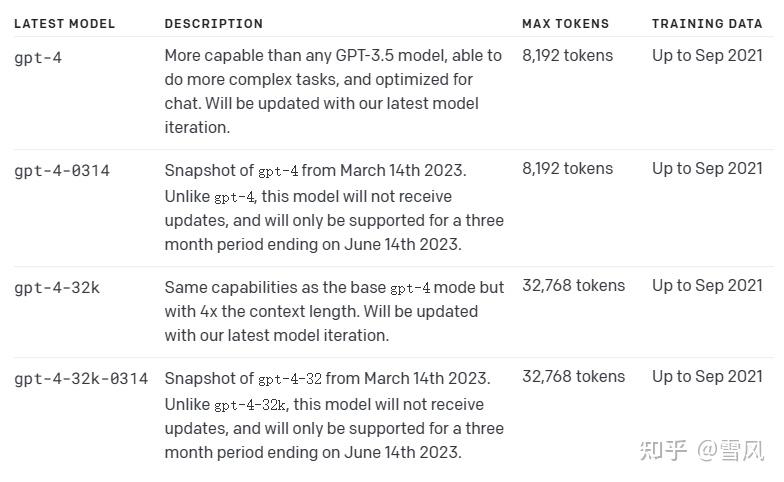Click the gpt-4-0314 model name
This screenshot has width=784, height=482.
point(62,170)
